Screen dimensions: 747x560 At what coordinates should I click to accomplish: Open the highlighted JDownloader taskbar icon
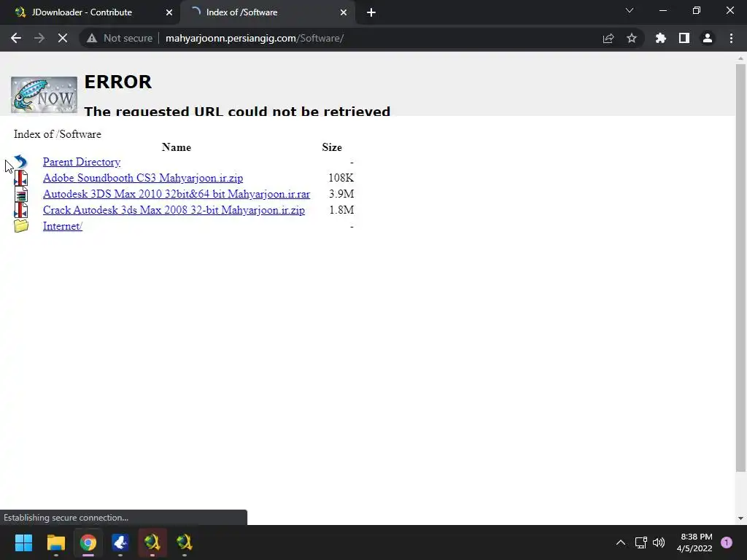click(x=152, y=542)
